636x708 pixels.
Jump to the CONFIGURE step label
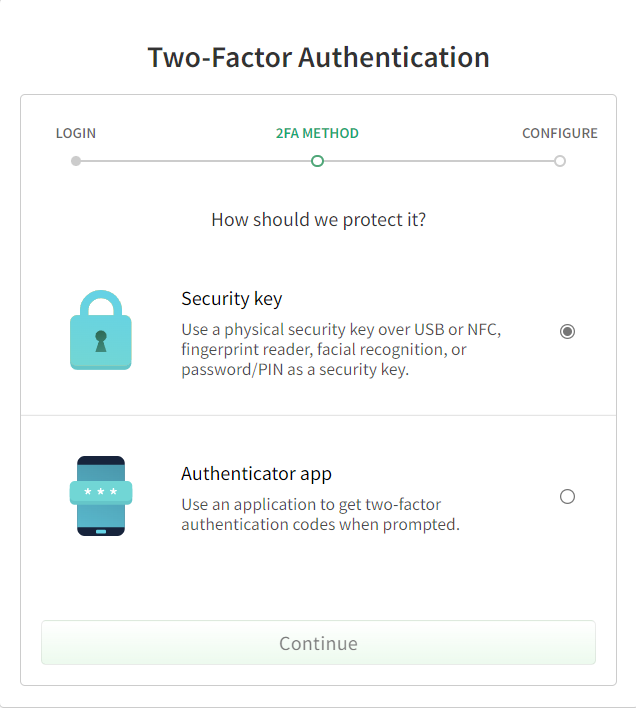point(559,133)
